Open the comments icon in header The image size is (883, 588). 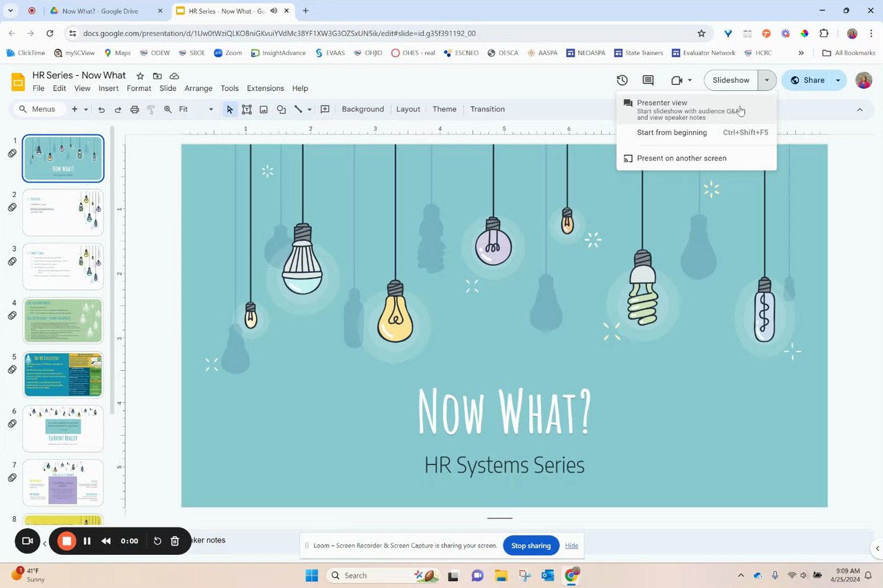(648, 80)
